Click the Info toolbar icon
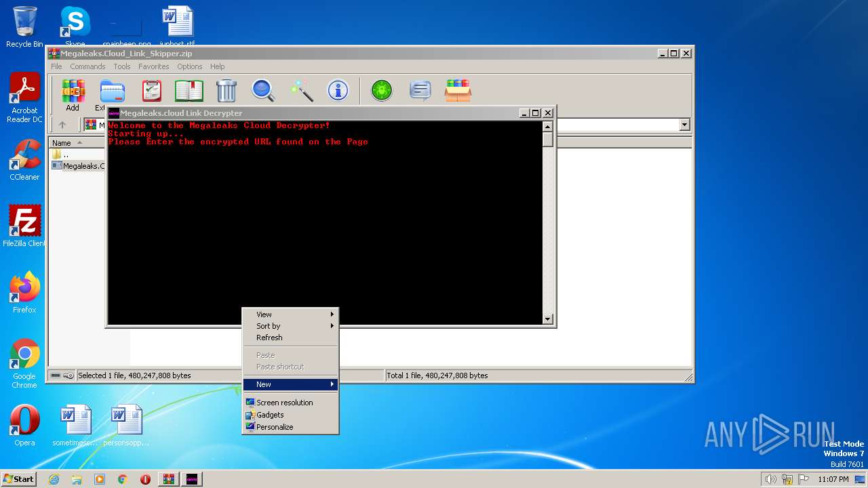The image size is (868, 488). tap(338, 90)
